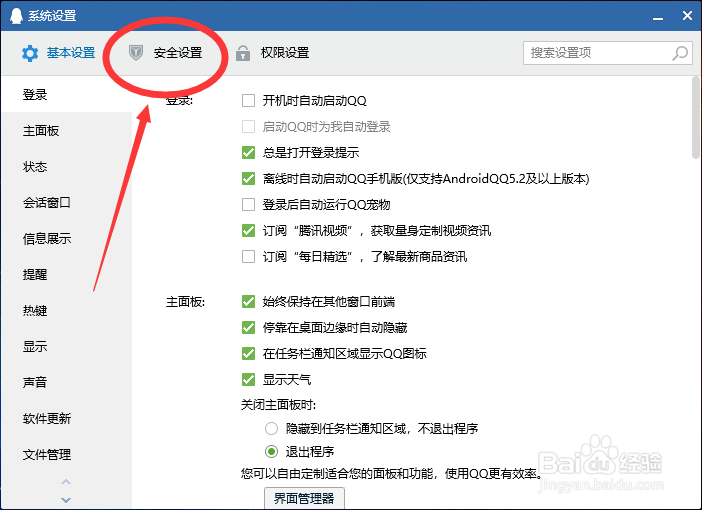Minimize the 系统设置 window
The image size is (702, 510).
click(658, 17)
